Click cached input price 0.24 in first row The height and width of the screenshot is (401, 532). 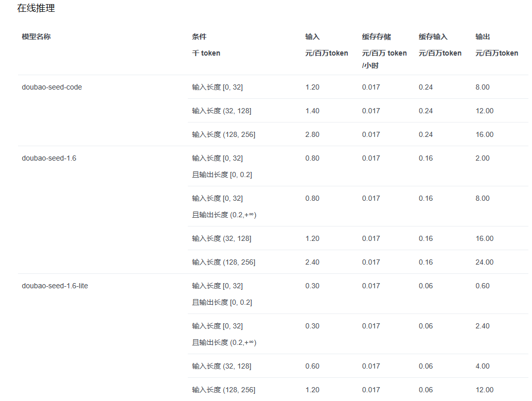426,88
